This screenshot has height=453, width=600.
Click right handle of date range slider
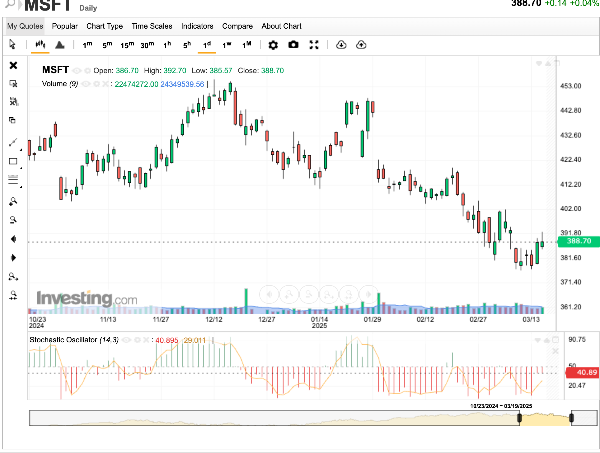click(572, 418)
